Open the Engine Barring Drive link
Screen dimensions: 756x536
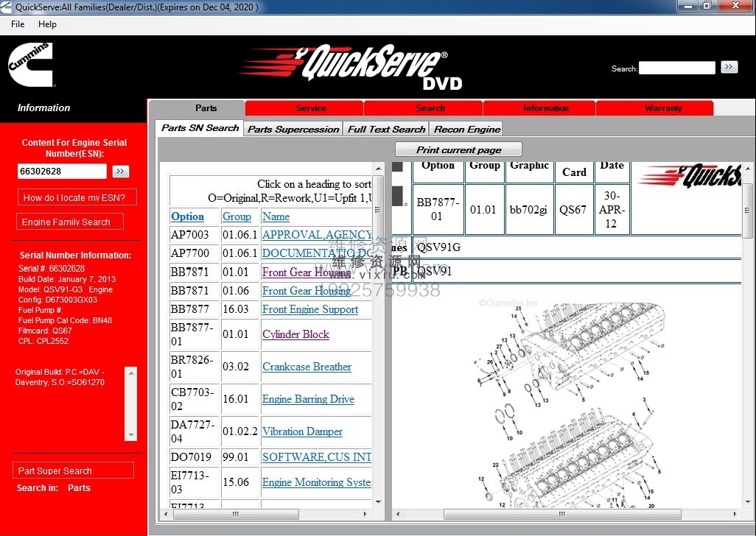point(308,399)
